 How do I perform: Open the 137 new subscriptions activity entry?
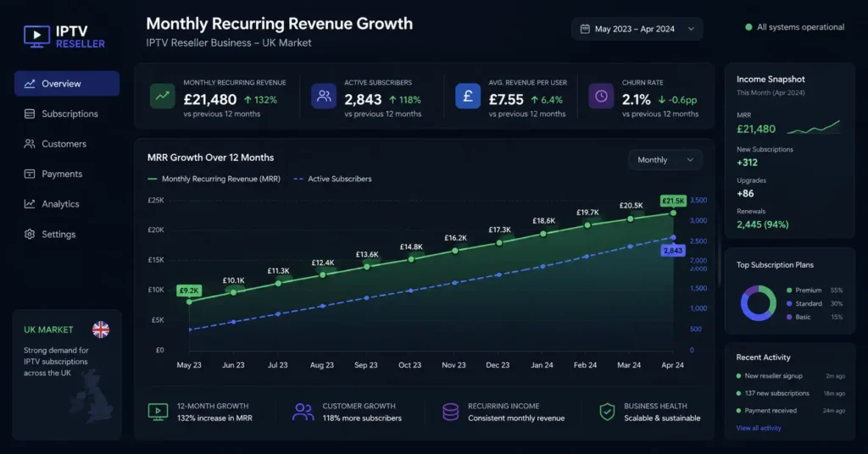point(791,393)
